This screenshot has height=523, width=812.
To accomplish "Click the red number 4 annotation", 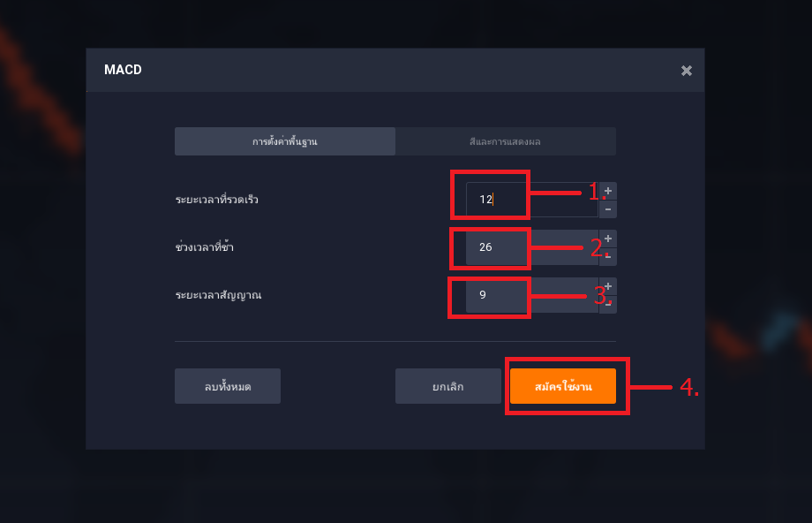I will click(689, 387).
